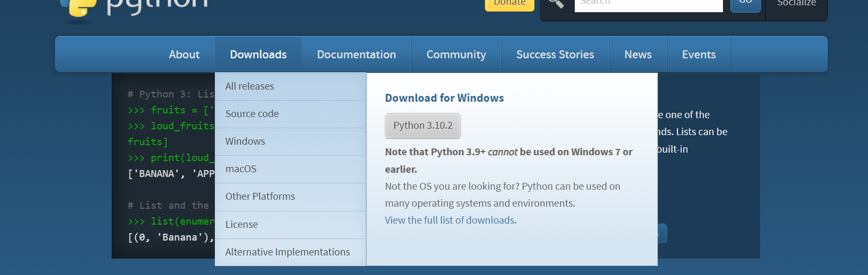This screenshot has width=868, height=275.
Task: Go to the Documentation menu
Action: point(356,55)
